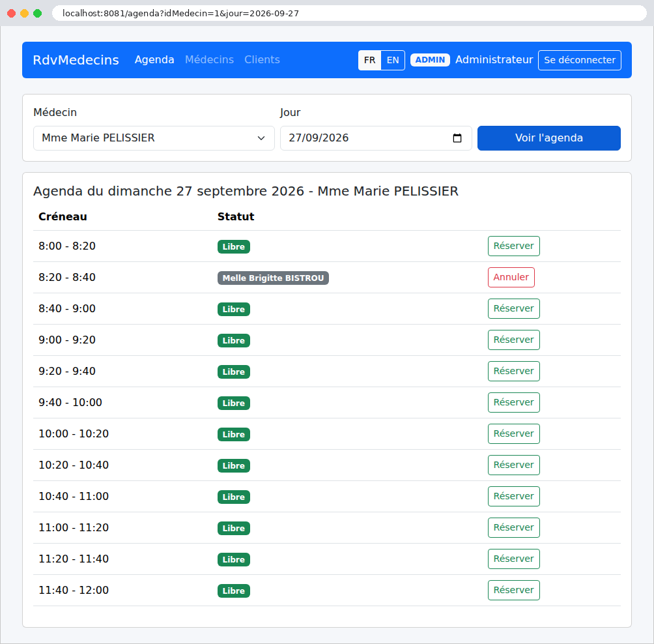The height and width of the screenshot is (644, 654).
Task: Reserve the 10:20 - 10:40 slot
Action: coord(514,465)
